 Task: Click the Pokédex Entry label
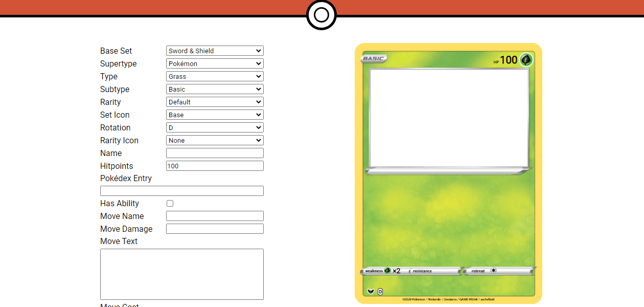(126, 178)
